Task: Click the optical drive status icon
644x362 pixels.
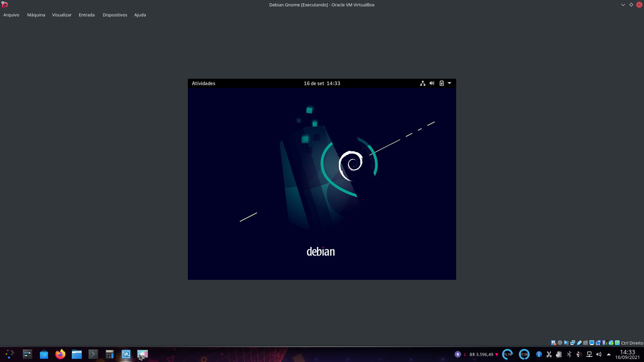Action: point(560,343)
